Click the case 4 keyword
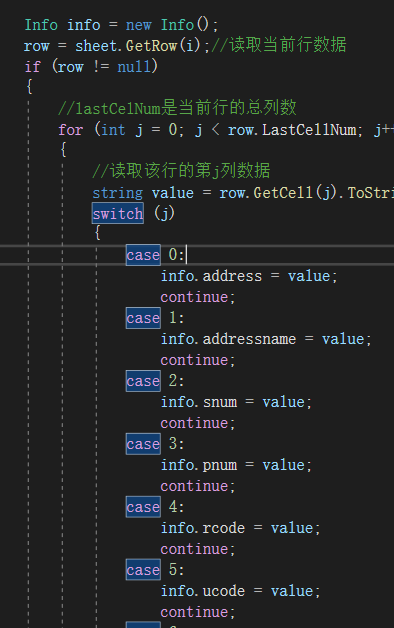The height and width of the screenshot is (628, 394). [143, 507]
